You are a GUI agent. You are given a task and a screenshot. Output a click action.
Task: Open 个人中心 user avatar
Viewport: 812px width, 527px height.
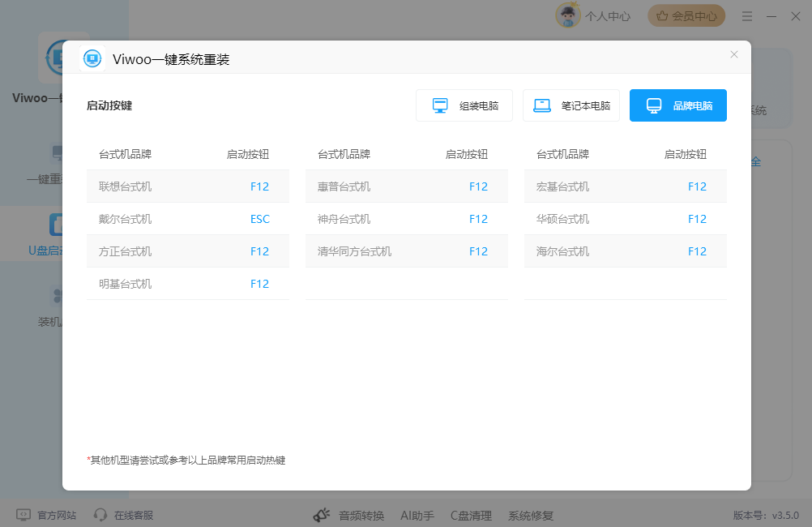coord(567,15)
